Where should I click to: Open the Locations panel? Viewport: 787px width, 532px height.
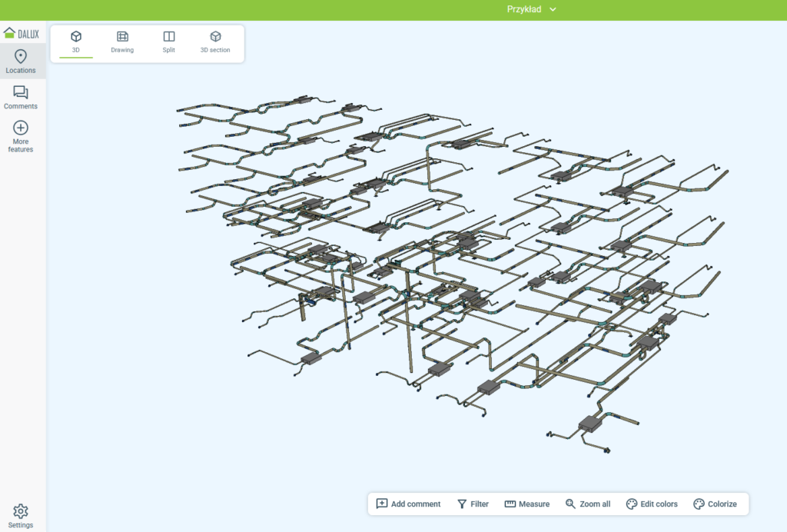[x=21, y=60]
